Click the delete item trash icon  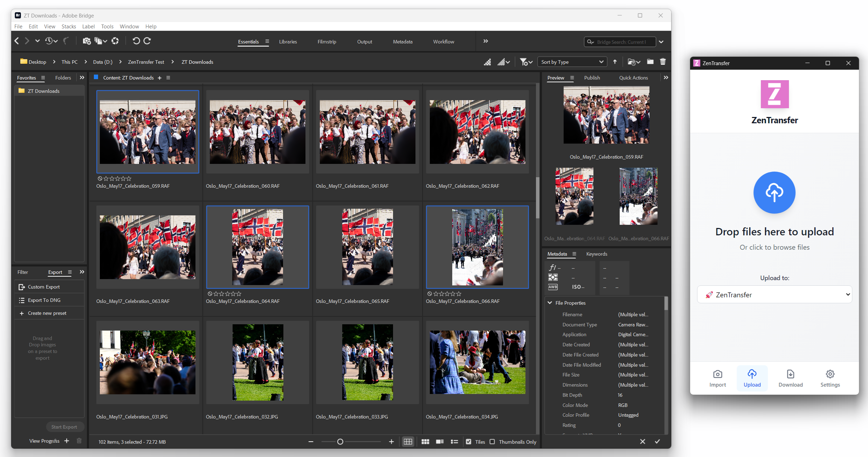point(663,62)
